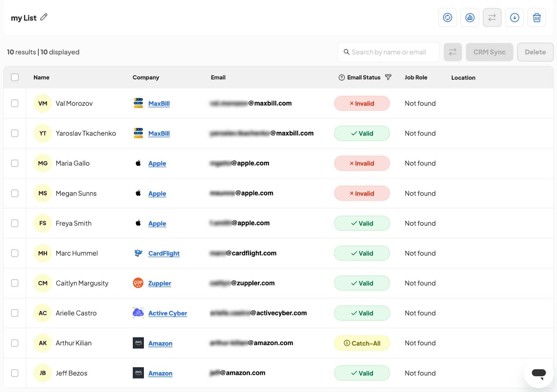Open the Email Status filter funnel
Image resolution: width=557 pixels, height=392 pixels.
point(388,77)
